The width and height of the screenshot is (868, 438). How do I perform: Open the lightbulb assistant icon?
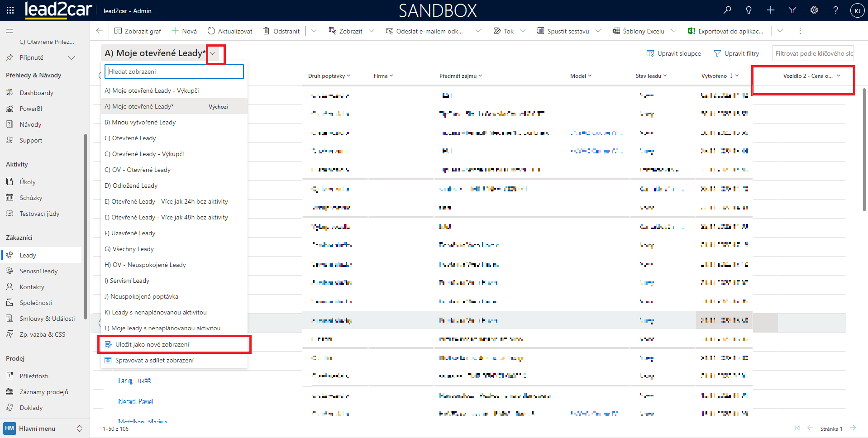click(749, 10)
